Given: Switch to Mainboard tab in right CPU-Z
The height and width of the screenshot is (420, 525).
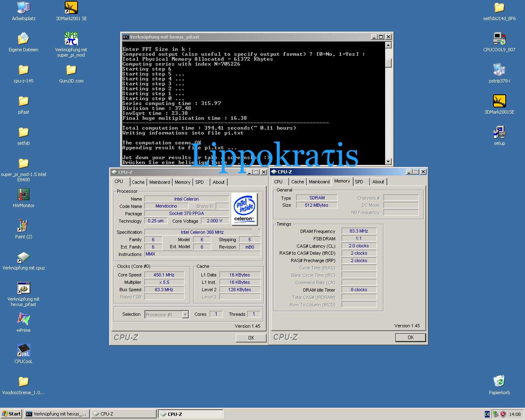Looking at the screenshot, I should [x=319, y=182].
